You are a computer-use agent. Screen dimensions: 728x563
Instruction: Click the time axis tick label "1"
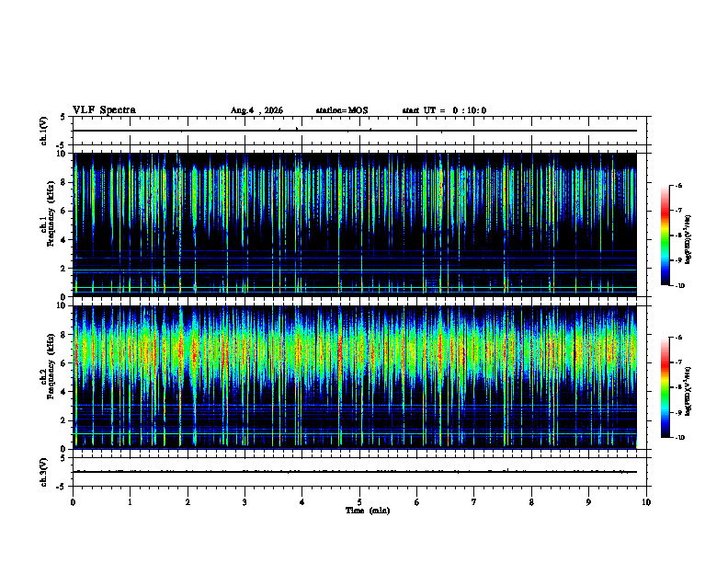(x=130, y=502)
